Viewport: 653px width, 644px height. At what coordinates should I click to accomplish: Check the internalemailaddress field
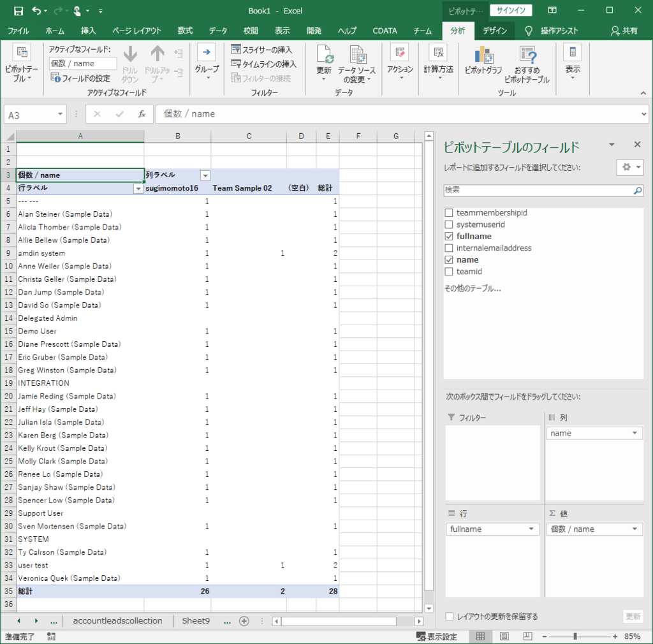pos(449,248)
